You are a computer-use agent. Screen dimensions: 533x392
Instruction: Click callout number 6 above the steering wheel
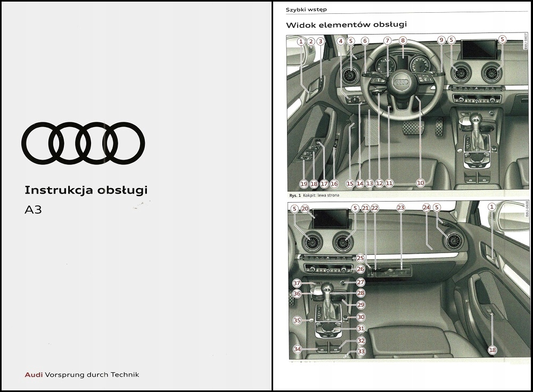(365, 41)
